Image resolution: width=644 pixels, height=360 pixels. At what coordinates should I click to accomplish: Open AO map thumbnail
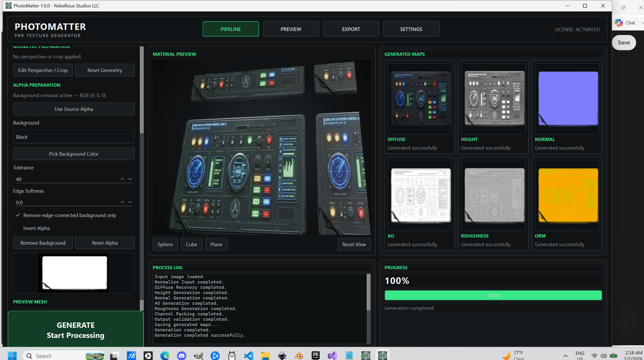click(420, 195)
